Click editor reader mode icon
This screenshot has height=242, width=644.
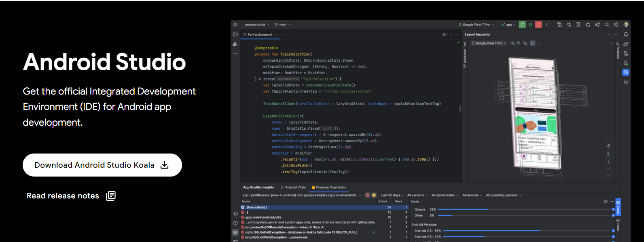point(445,34)
